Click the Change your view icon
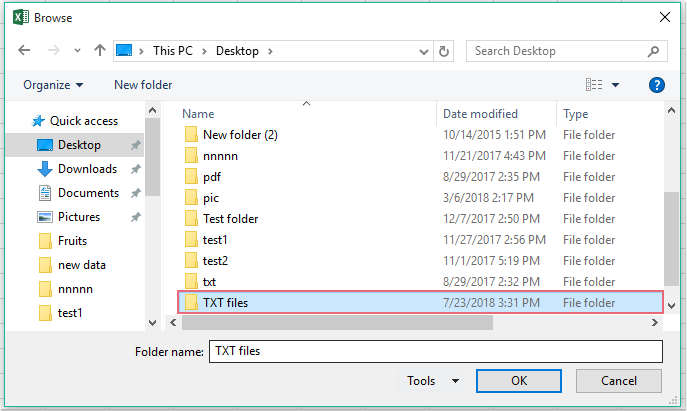 point(595,85)
